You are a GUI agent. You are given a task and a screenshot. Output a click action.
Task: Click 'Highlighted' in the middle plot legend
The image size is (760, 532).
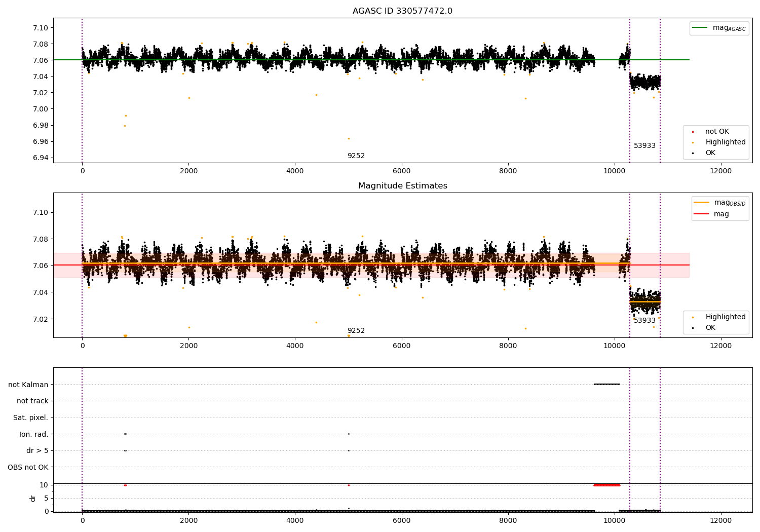pos(725,317)
